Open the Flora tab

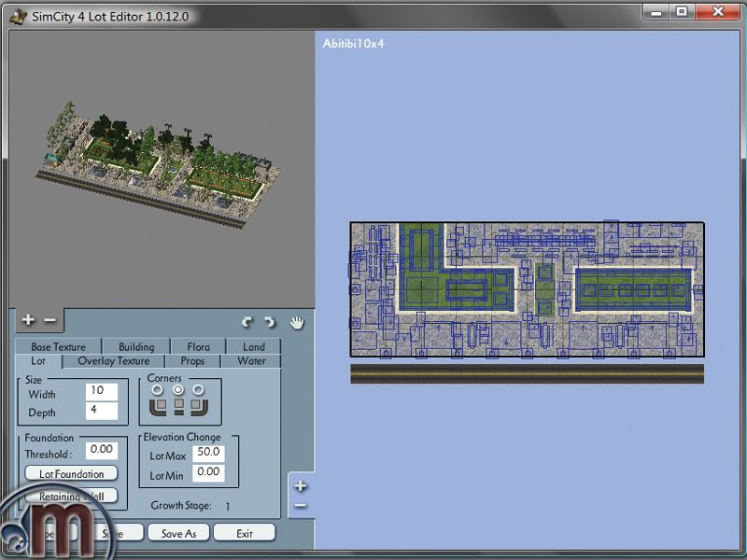(x=198, y=346)
